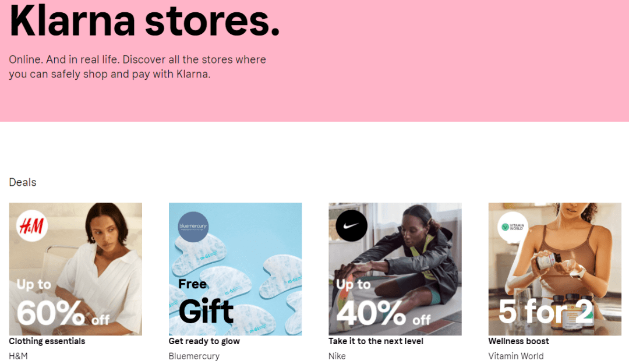Click the H&M store name below the card

(18, 356)
